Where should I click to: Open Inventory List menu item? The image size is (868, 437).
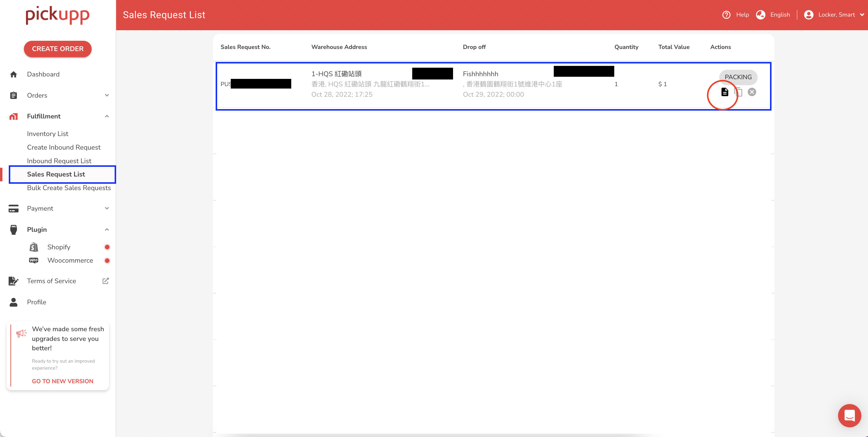tap(47, 134)
